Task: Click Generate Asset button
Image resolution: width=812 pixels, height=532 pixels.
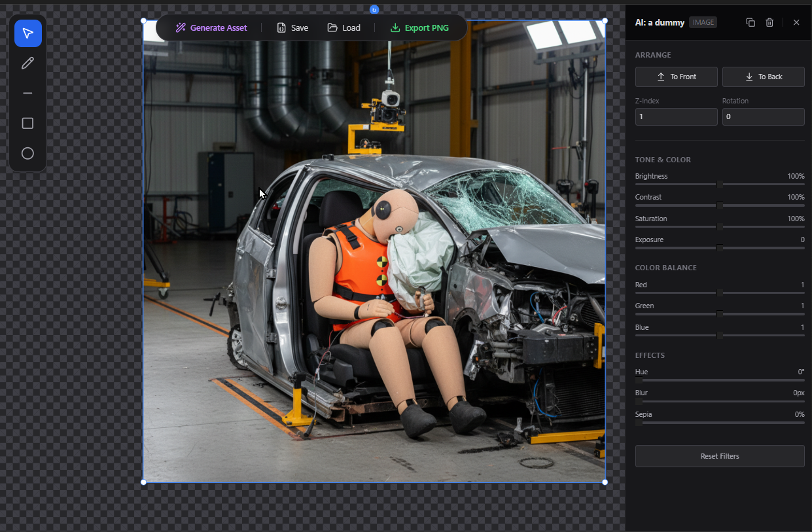Action: click(x=211, y=28)
